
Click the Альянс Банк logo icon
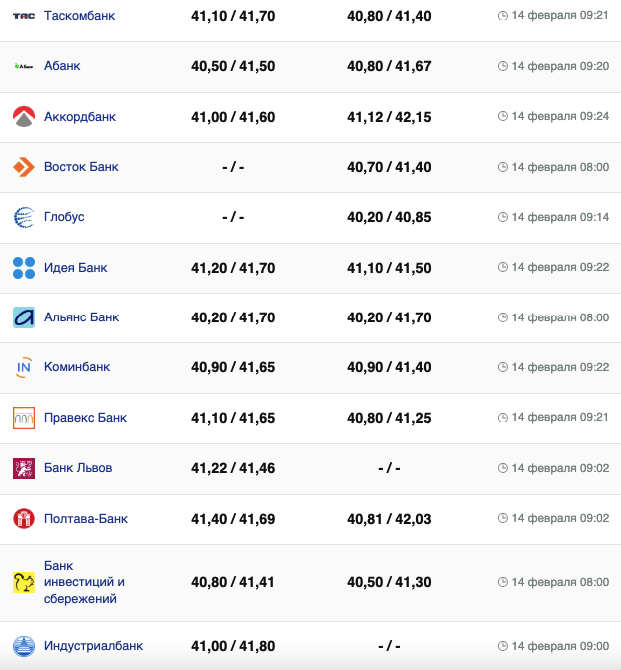point(24,318)
